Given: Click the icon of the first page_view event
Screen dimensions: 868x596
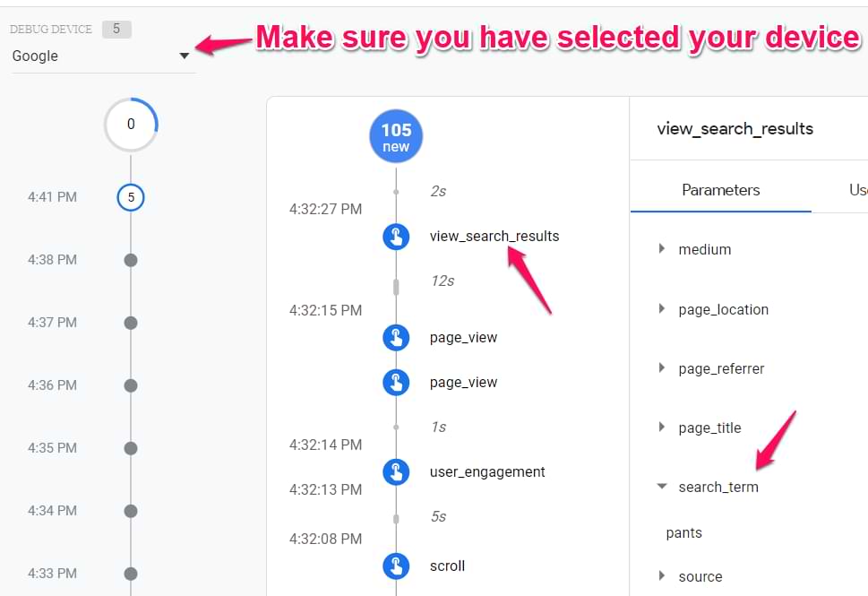Looking at the screenshot, I should 396,337.
